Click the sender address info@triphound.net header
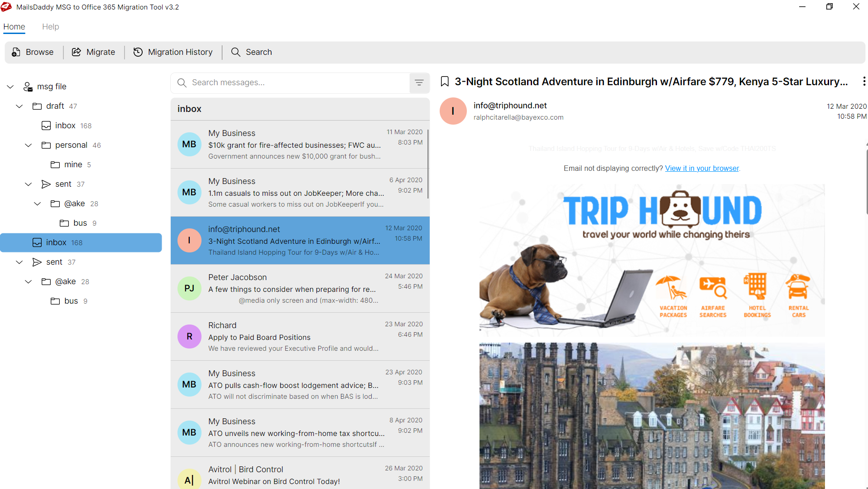 pyautogui.click(x=510, y=106)
